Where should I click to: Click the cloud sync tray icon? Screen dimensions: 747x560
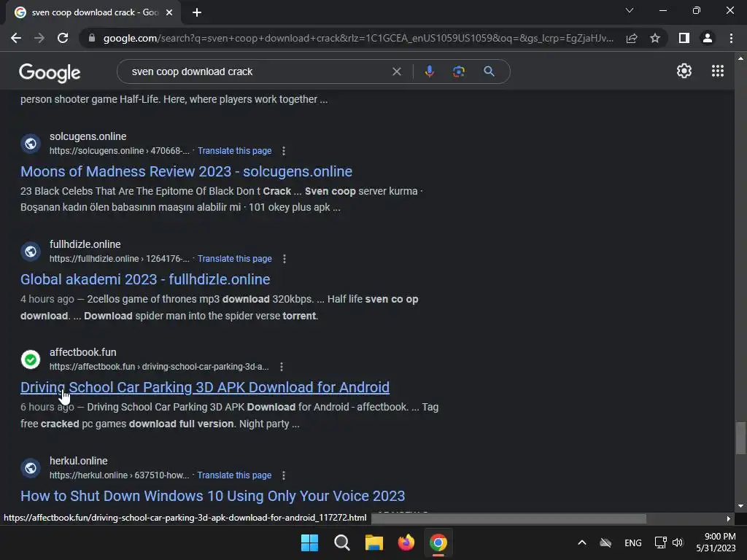tap(605, 542)
